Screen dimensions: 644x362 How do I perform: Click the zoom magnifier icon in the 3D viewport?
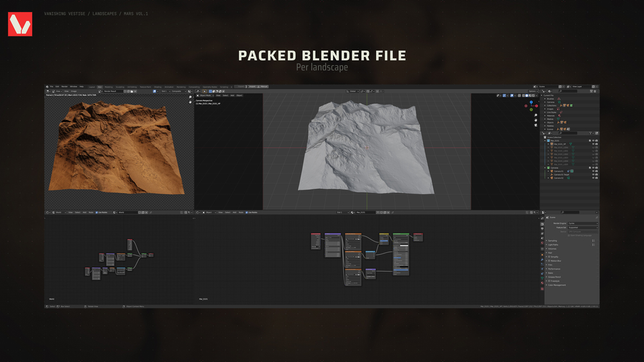click(536, 115)
